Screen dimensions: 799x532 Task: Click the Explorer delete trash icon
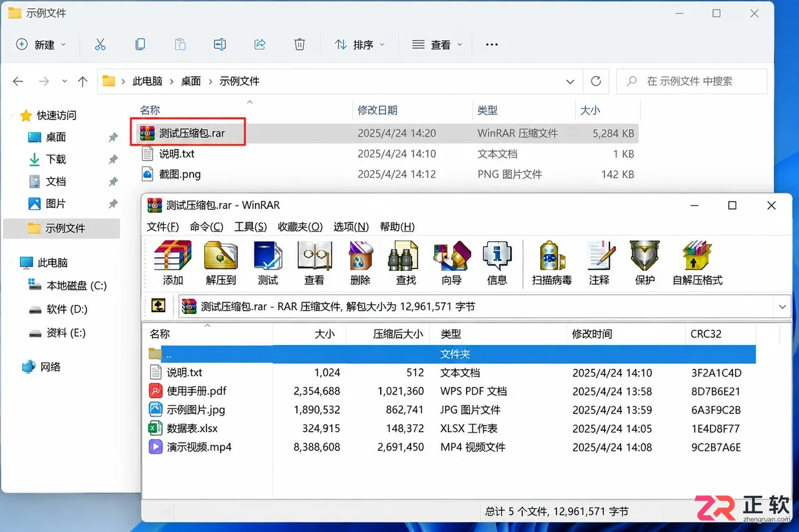point(299,44)
